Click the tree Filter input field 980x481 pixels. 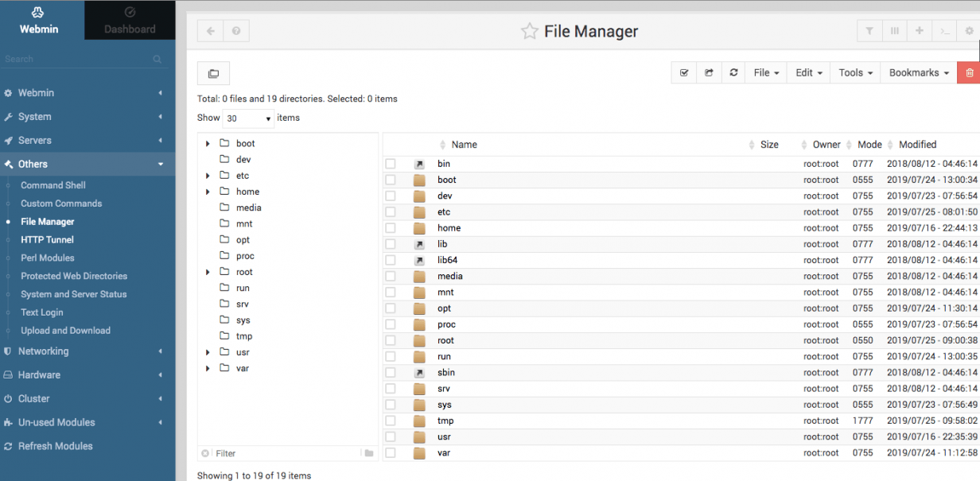(286, 453)
